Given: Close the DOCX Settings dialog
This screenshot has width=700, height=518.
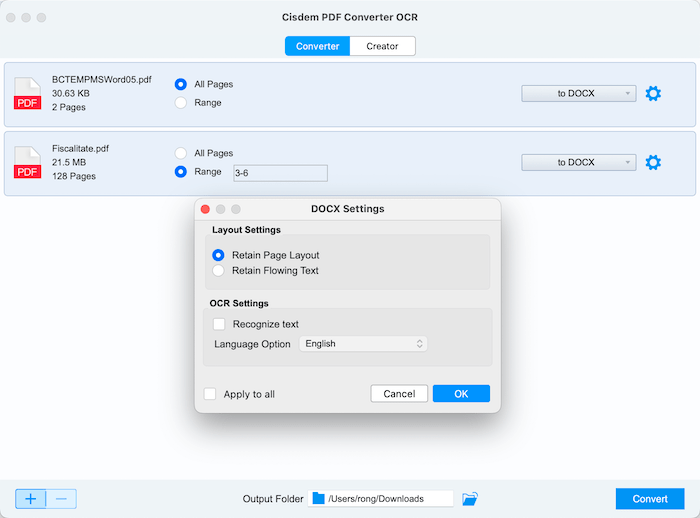Looking at the screenshot, I should (x=205, y=209).
